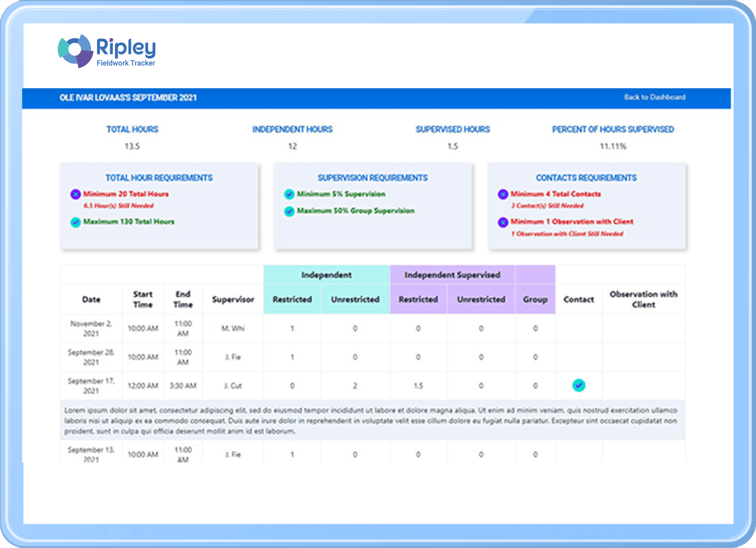Click the teal Contact checkmark in September 17 row

[579, 385]
